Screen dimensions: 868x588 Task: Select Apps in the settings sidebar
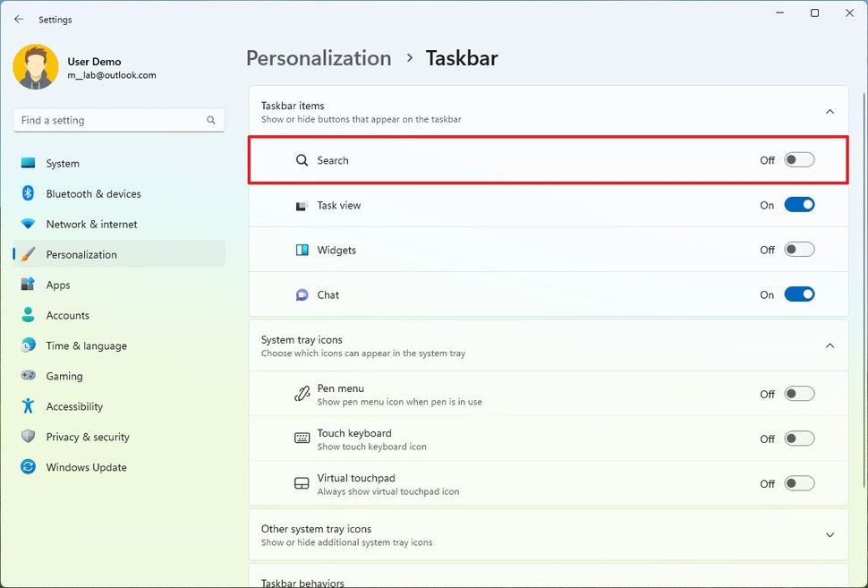58,285
